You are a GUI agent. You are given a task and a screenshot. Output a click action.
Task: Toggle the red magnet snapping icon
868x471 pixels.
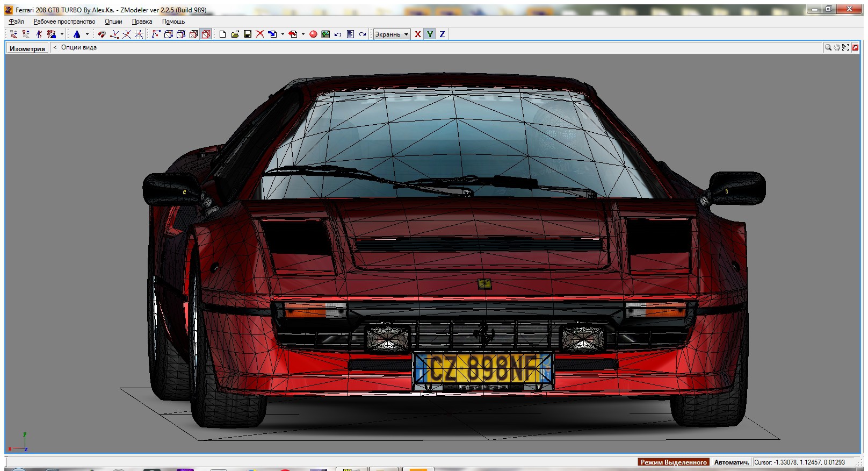(102, 34)
